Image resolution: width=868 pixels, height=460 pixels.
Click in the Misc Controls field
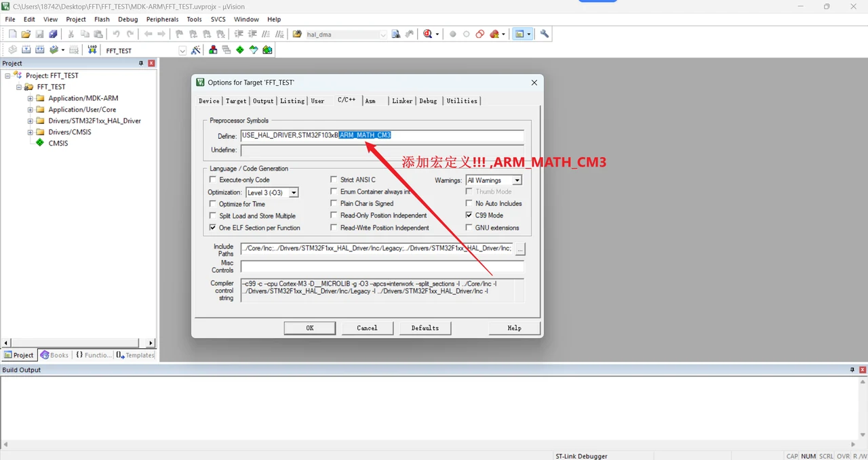tap(382, 267)
